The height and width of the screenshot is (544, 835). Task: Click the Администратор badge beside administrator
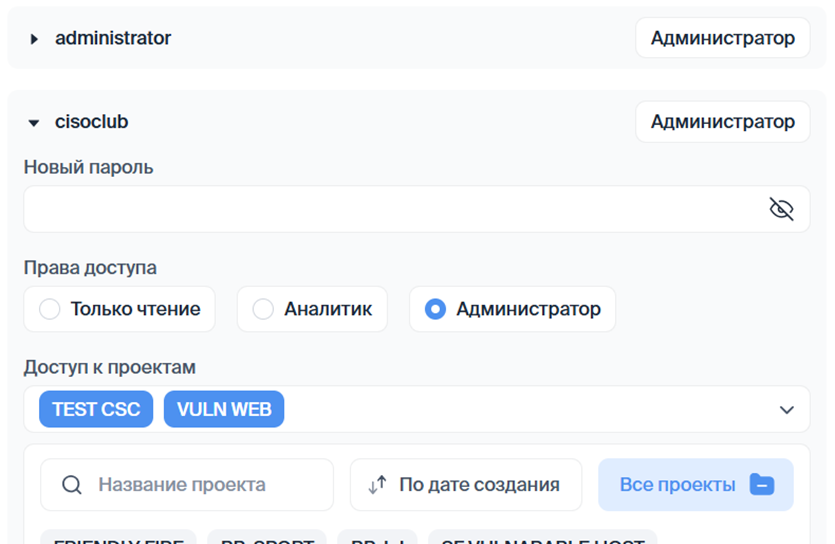pos(722,38)
